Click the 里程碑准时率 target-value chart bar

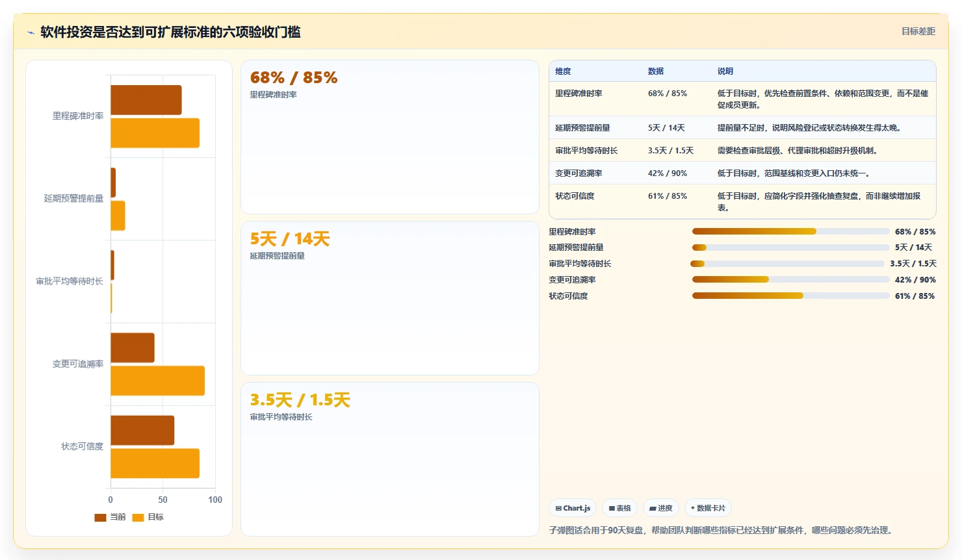click(x=155, y=133)
